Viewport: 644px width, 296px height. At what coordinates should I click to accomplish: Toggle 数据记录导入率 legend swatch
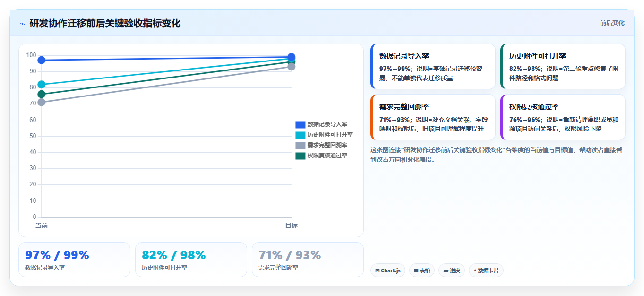300,124
